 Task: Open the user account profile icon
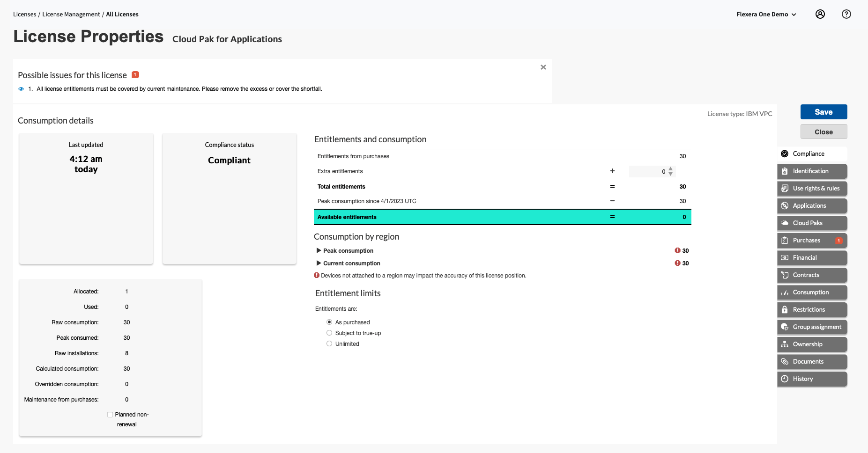pos(820,14)
